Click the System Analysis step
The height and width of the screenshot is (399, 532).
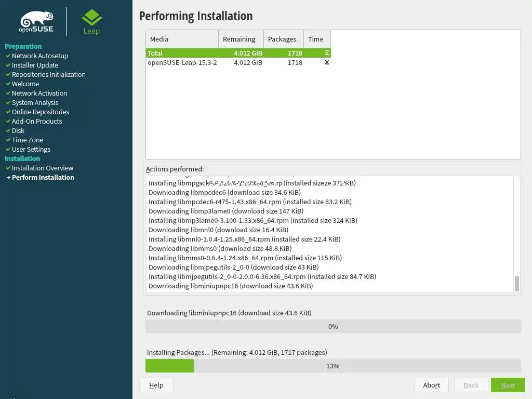click(x=35, y=102)
